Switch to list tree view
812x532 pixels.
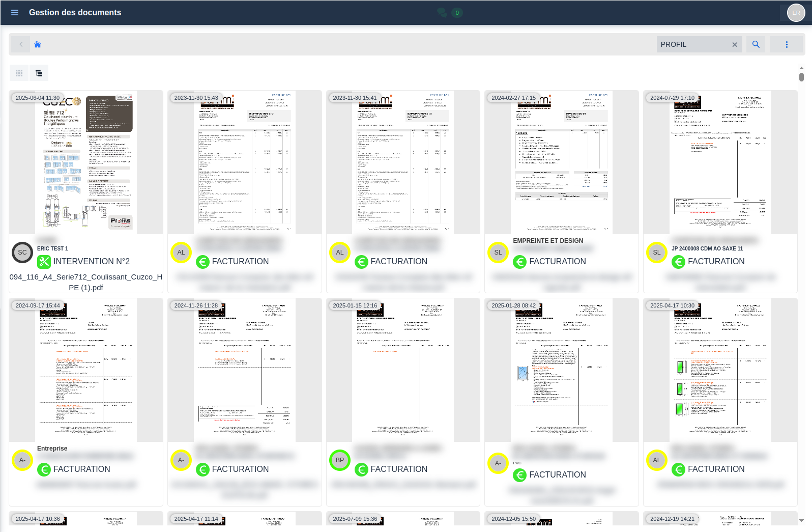39,73
